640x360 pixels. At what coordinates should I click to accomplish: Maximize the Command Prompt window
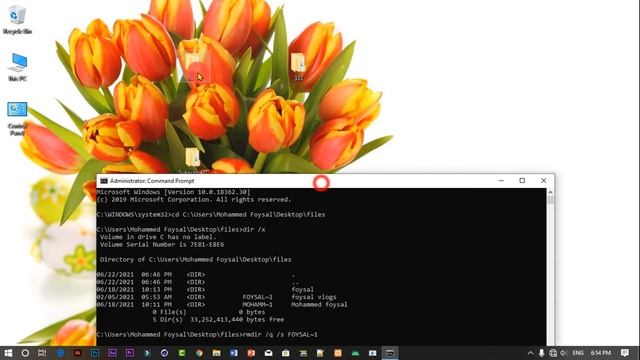(x=522, y=181)
